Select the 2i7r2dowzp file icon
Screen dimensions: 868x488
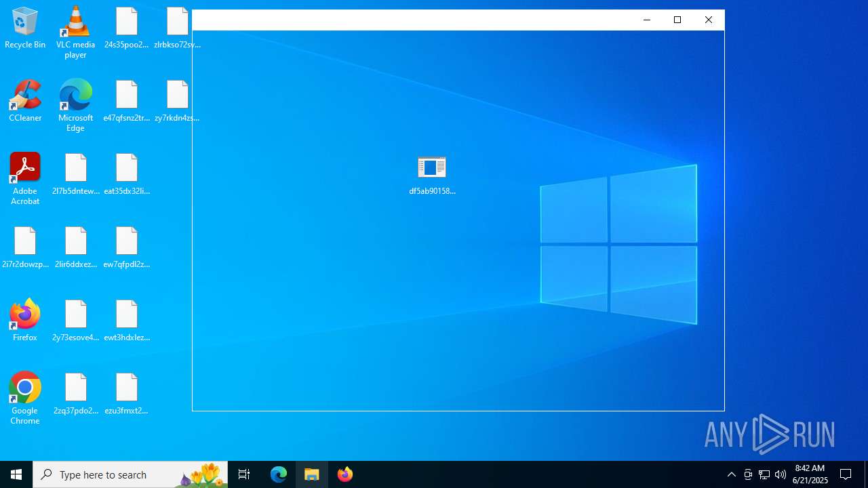pyautogui.click(x=25, y=247)
